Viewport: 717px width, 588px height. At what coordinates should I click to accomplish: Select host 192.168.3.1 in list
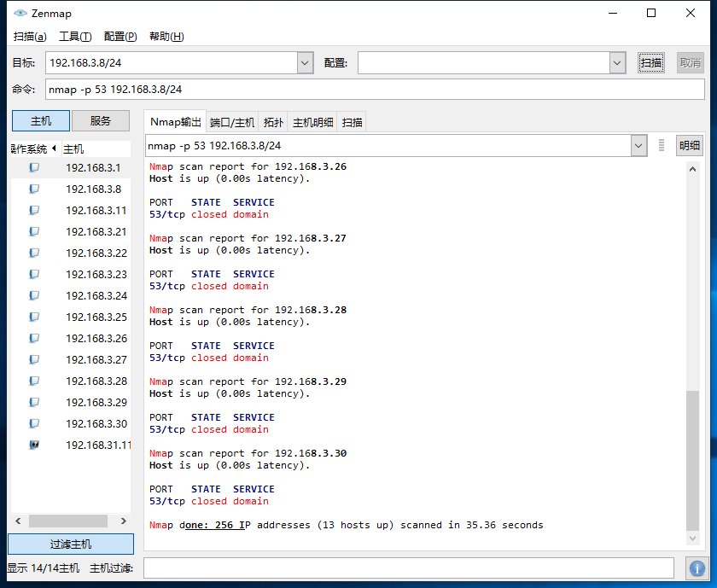(71, 167)
